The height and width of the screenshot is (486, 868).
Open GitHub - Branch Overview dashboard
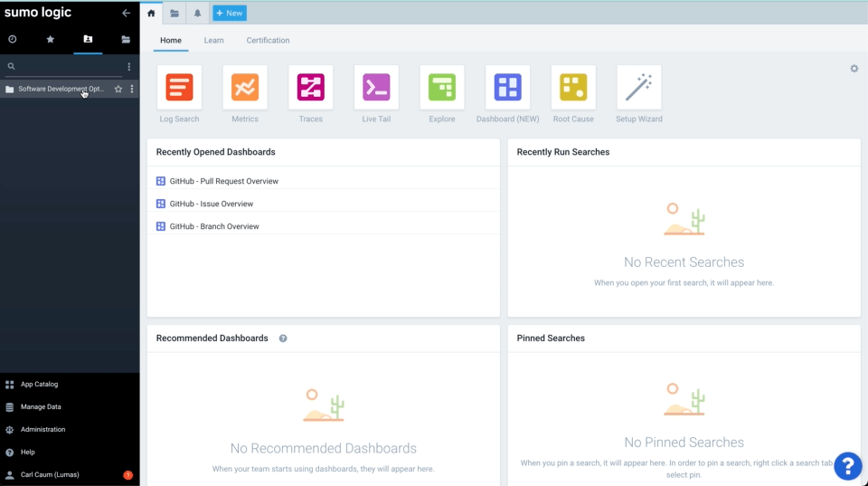pos(214,226)
